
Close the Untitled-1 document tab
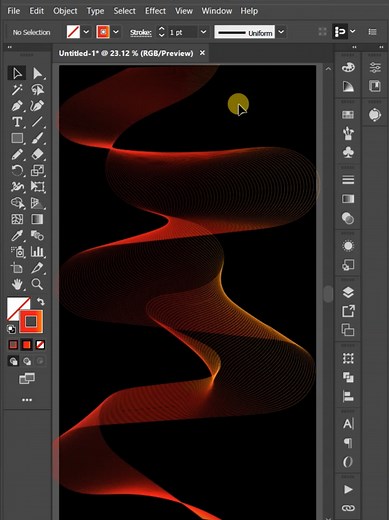[x=202, y=53]
